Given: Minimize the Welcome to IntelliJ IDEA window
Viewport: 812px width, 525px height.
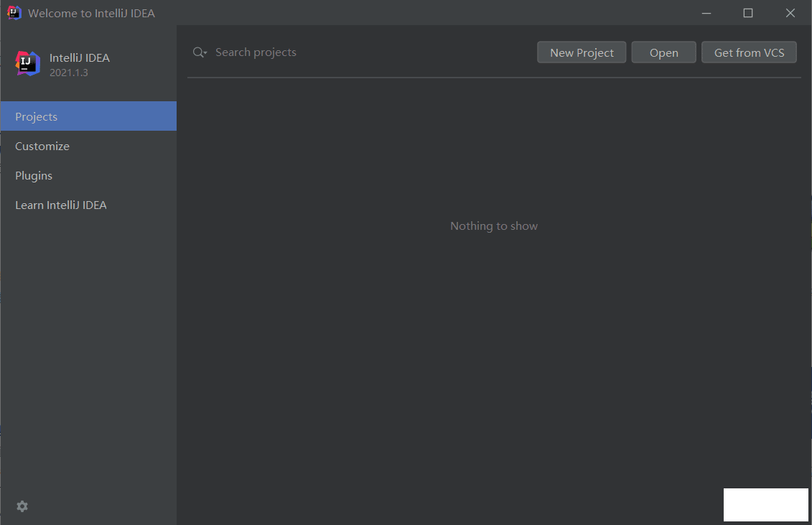Looking at the screenshot, I should (705, 13).
